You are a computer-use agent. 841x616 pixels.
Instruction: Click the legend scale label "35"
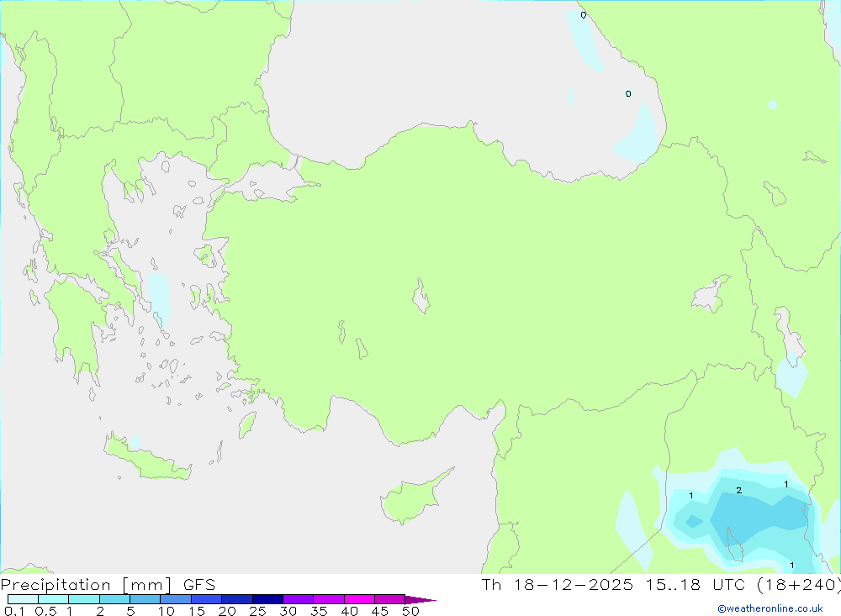pos(319,611)
